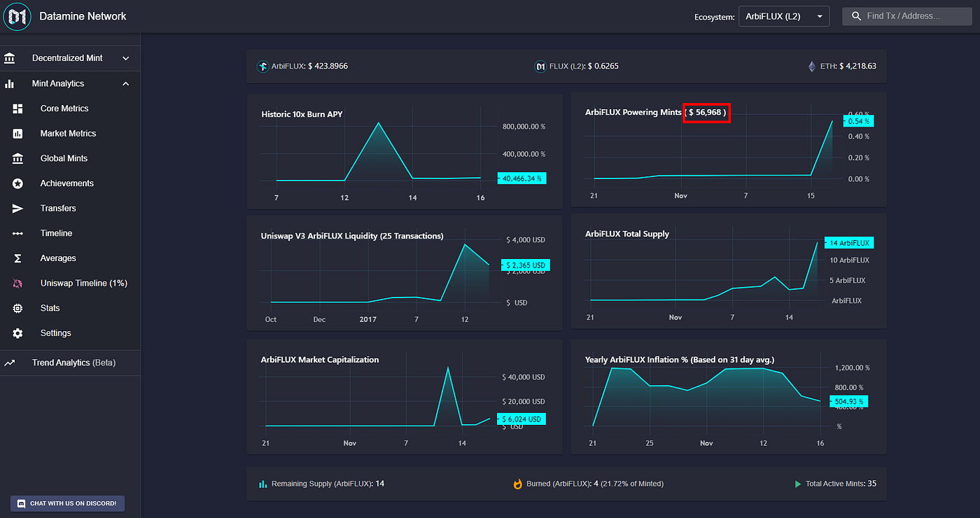Click the Core Metrics dashboard icon
Viewport: 980px width, 518px height.
tap(17, 108)
